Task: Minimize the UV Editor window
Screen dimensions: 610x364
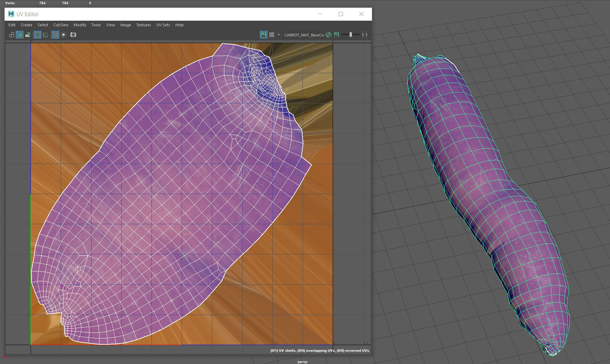Action: pyautogui.click(x=320, y=14)
